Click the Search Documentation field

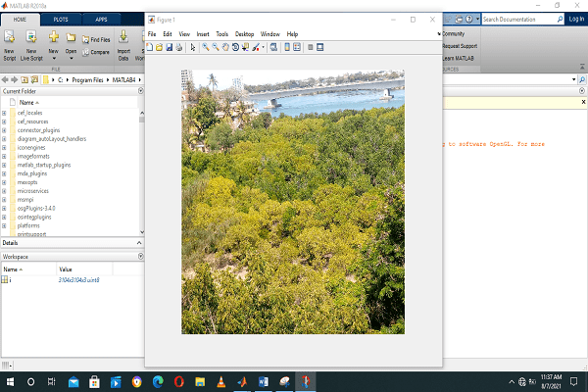coord(519,19)
